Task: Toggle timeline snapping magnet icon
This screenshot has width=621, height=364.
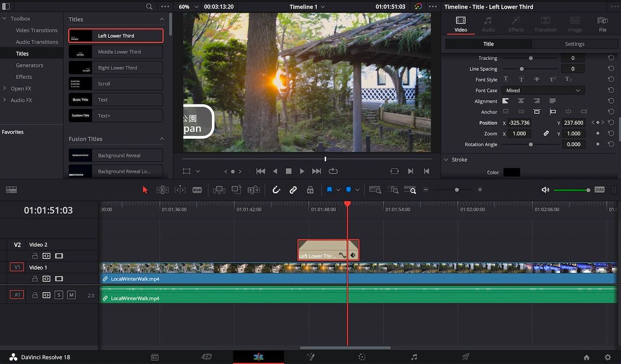Action: point(276,190)
